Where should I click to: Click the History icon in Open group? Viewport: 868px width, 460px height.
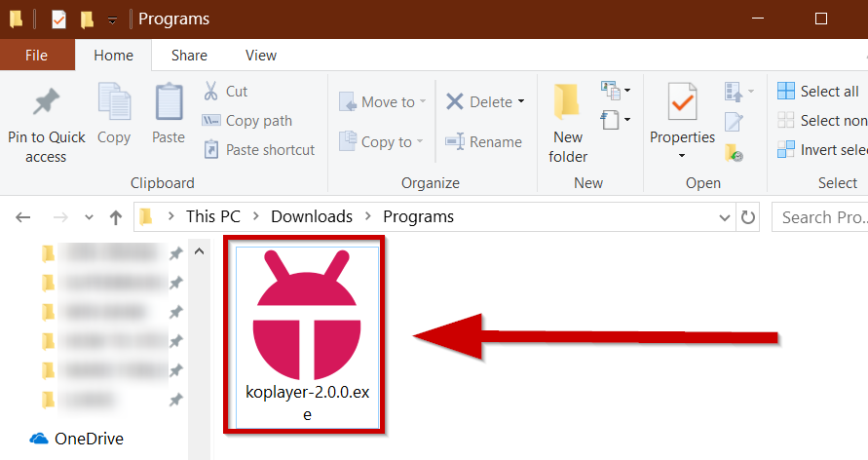pyautogui.click(x=734, y=151)
